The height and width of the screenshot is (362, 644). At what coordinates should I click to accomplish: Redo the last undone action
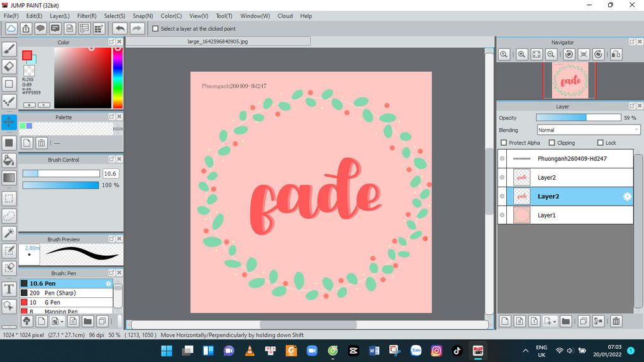tap(137, 29)
